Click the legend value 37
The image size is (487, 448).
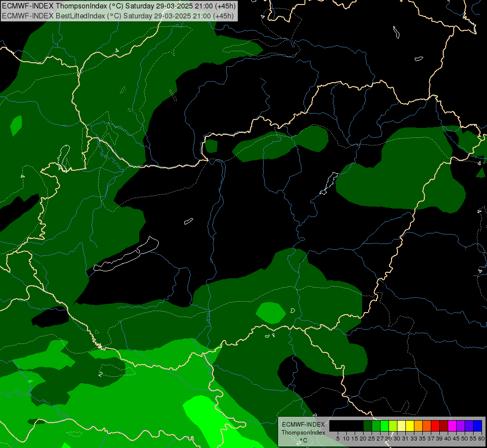[431, 439]
